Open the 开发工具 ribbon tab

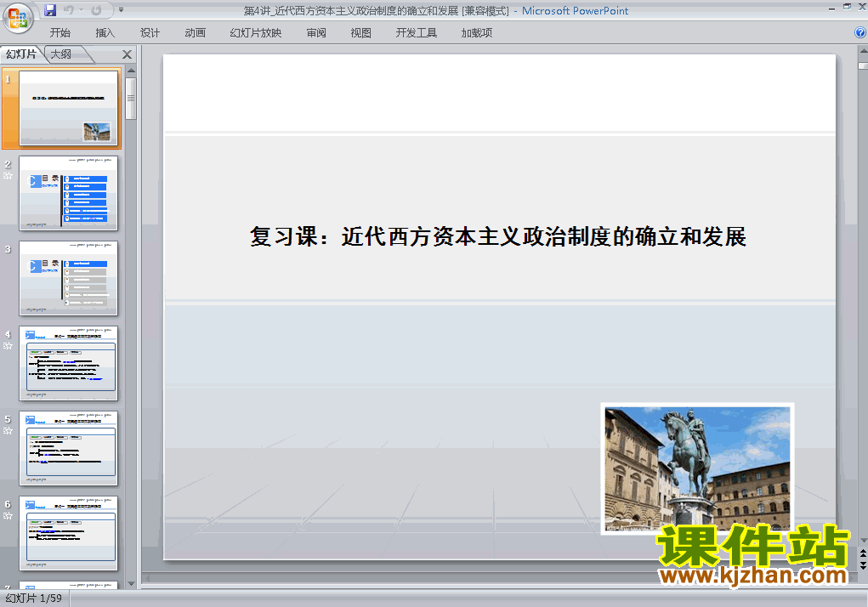[417, 32]
